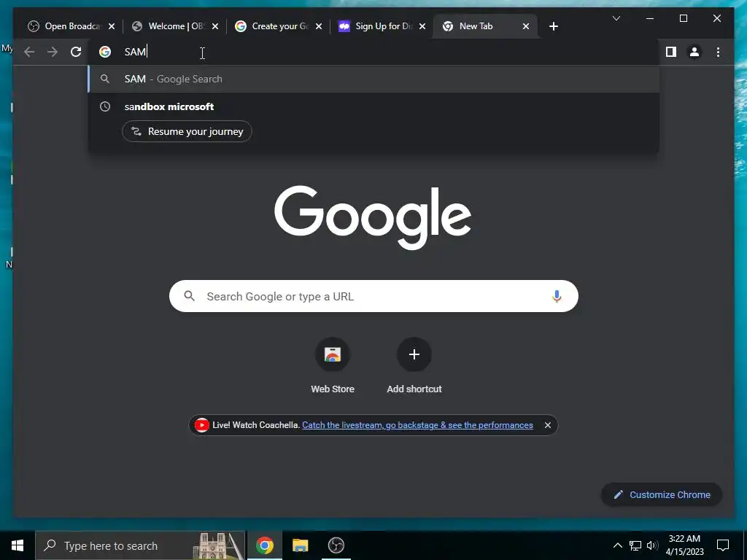Screen dimensions: 747x560
Task: Select the SAM - Google Search suggestion
Action: pyautogui.click(x=374, y=79)
